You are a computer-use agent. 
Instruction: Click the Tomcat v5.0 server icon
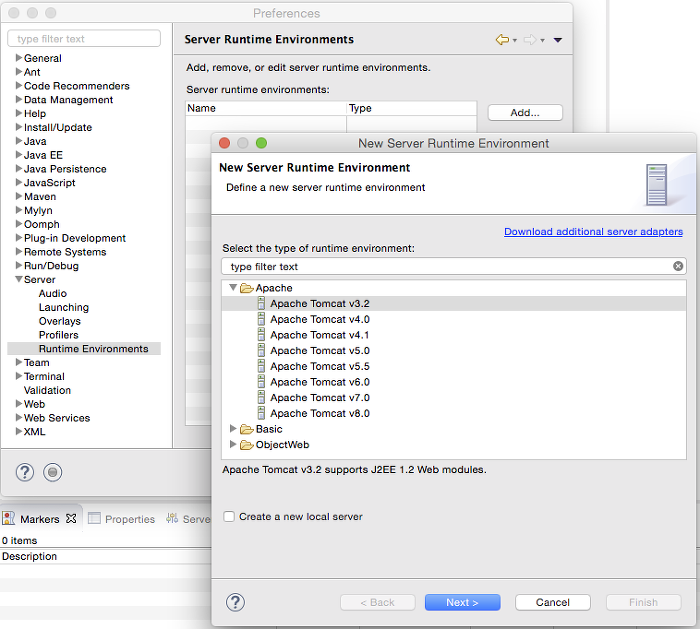[x=261, y=350]
